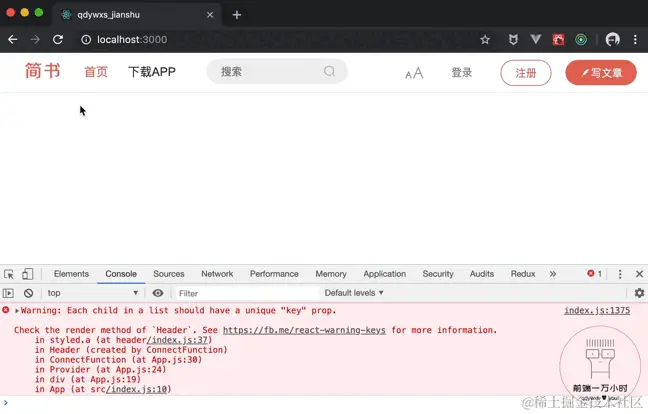Click the Aa font settings icon

pos(414,73)
